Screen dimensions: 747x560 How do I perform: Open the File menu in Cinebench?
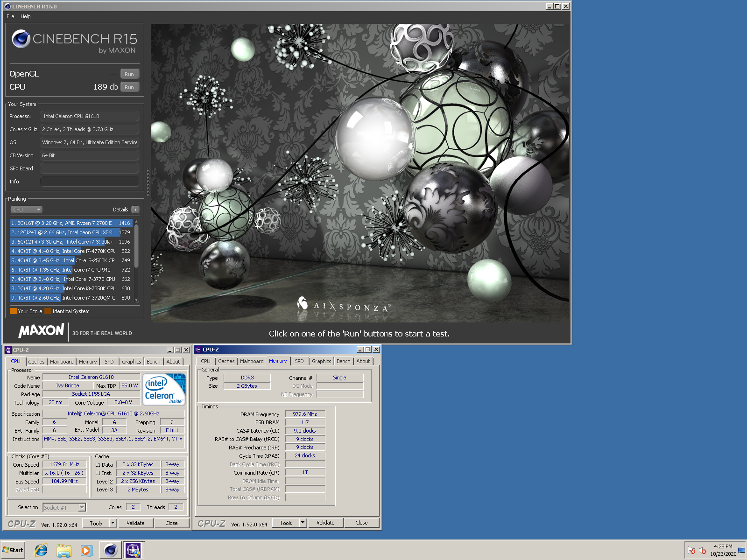(10, 16)
